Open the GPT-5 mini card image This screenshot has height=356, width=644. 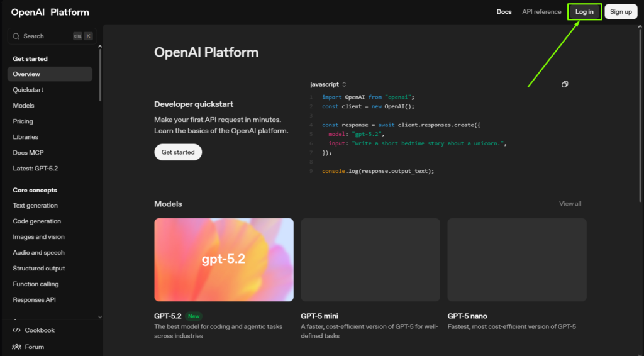pyautogui.click(x=370, y=260)
